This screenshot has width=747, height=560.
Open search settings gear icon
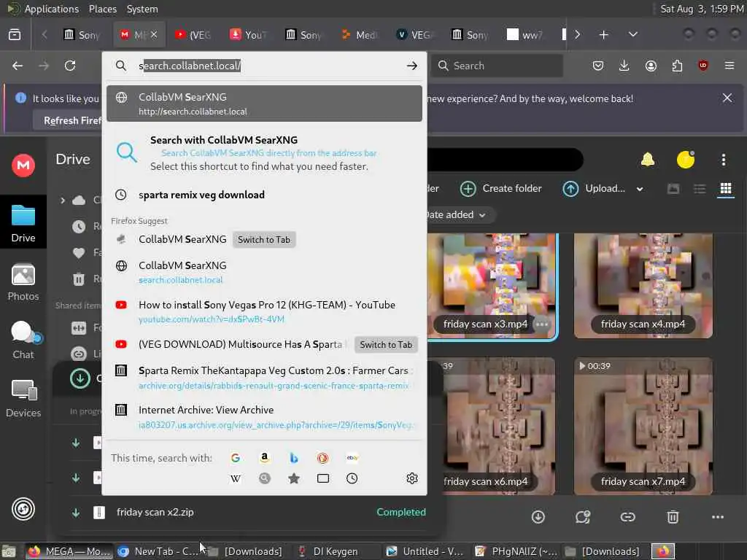click(412, 478)
